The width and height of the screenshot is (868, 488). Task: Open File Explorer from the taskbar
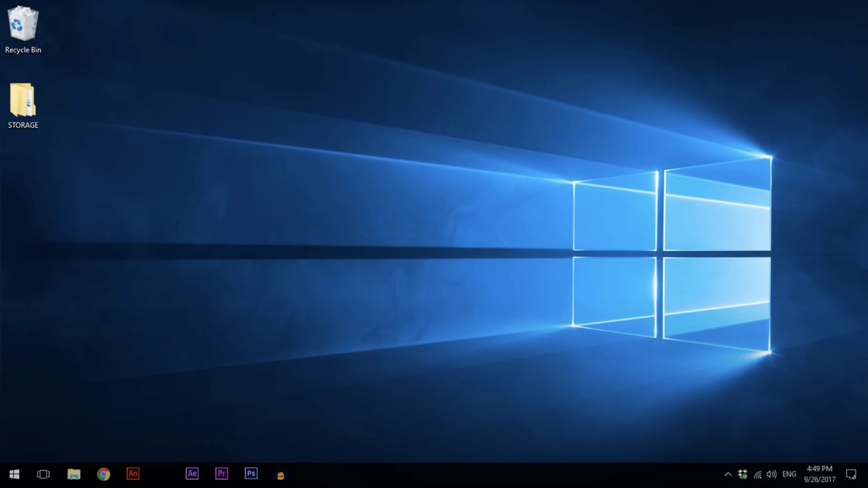point(74,474)
